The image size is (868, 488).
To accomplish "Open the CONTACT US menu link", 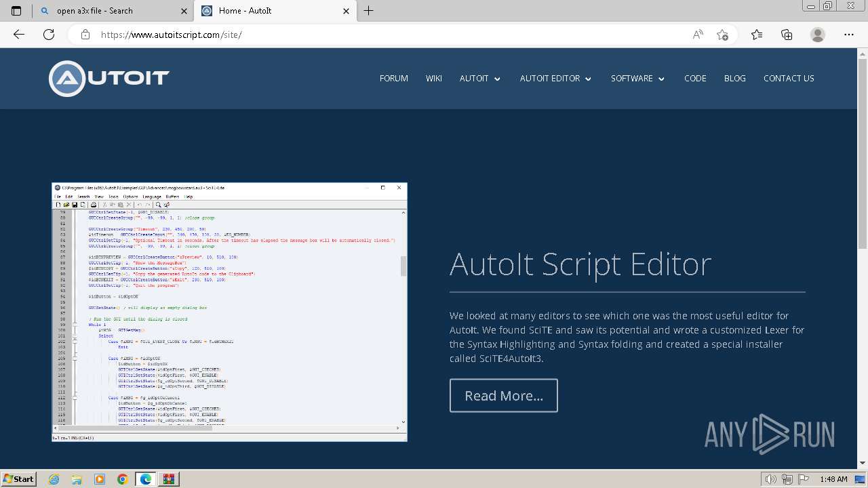I will [x=789, y=79].
